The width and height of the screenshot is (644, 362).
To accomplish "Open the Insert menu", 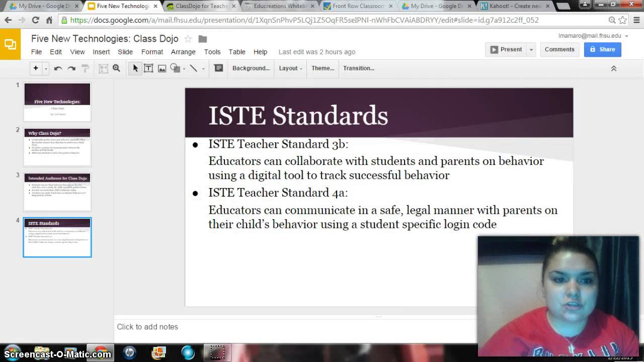I will point(101,52).
